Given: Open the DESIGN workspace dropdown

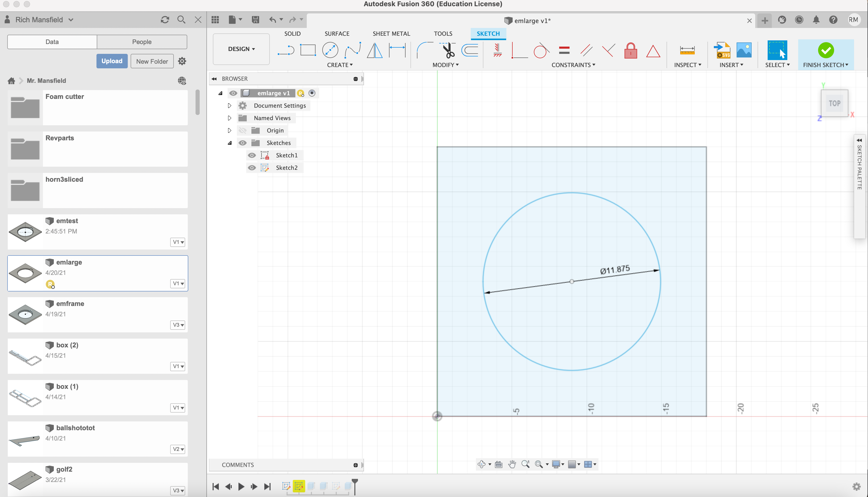Looking at the screenshot, I should tap(241, 49).
